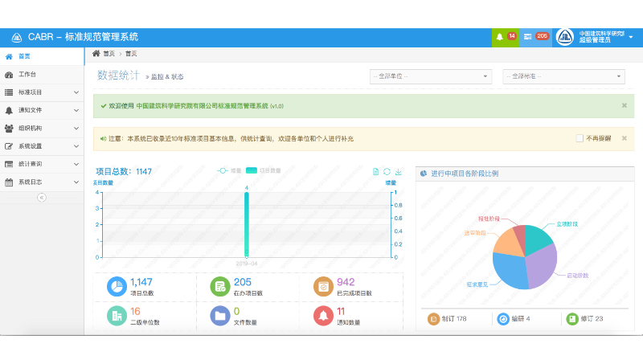Screen dimensions: 643x364
Task: Click the user avatar logo in header
Action: click(565, 37)
